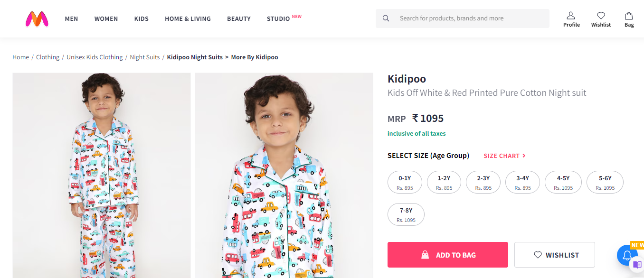The image size is (644, 278).
Task: Open the first full-body product image
Action: (101, 175)
